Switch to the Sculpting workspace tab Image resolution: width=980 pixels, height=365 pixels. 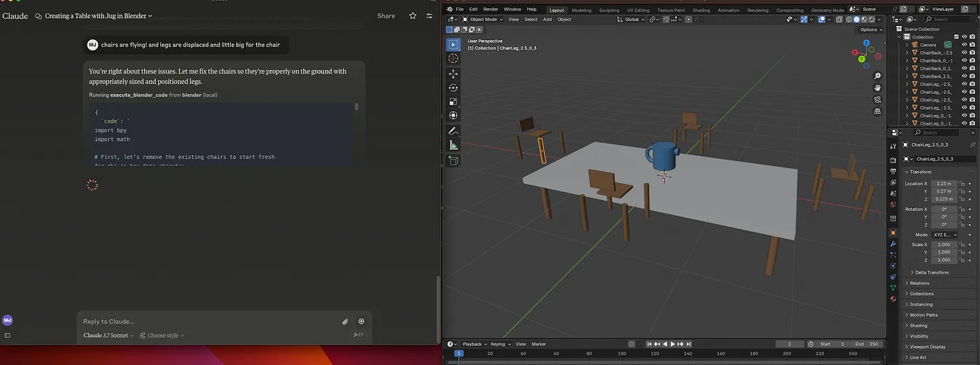[608, 10]
